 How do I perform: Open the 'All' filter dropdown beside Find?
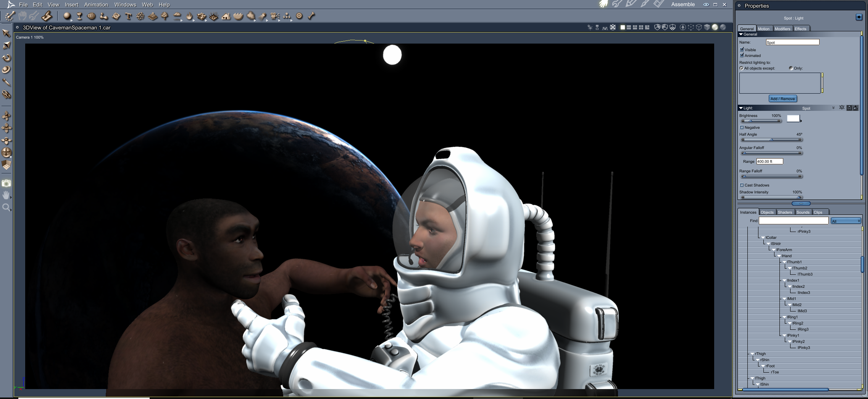[846, 221]
